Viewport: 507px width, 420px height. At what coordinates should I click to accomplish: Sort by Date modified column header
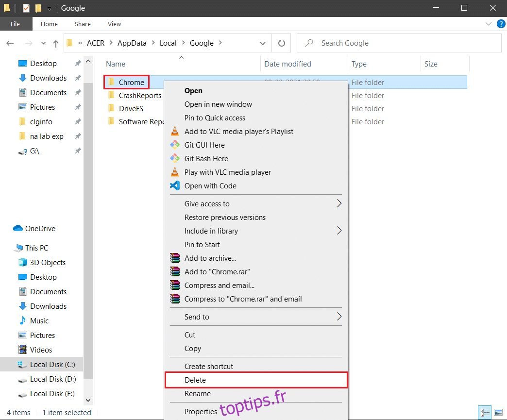(x=287, y=64)
